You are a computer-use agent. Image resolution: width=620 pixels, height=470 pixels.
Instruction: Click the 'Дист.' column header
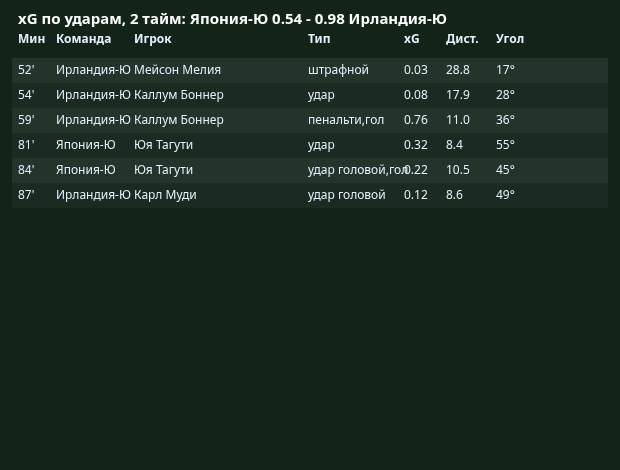point(462,39)
